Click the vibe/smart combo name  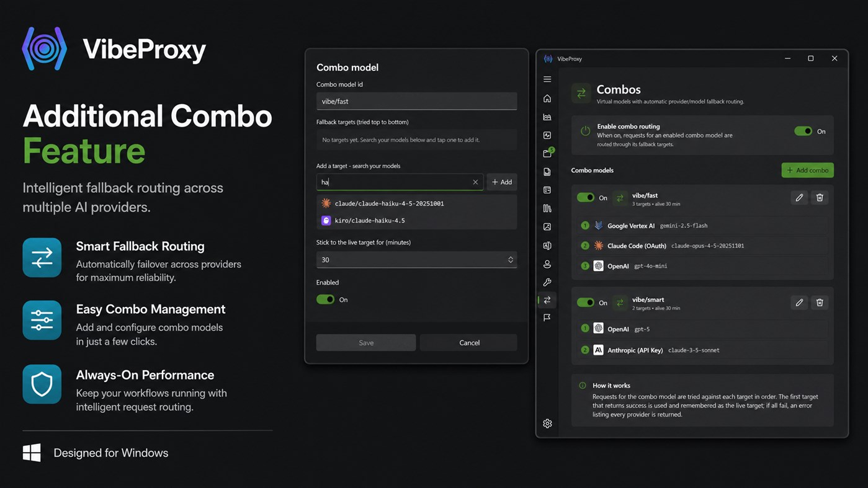click(648, 299)
